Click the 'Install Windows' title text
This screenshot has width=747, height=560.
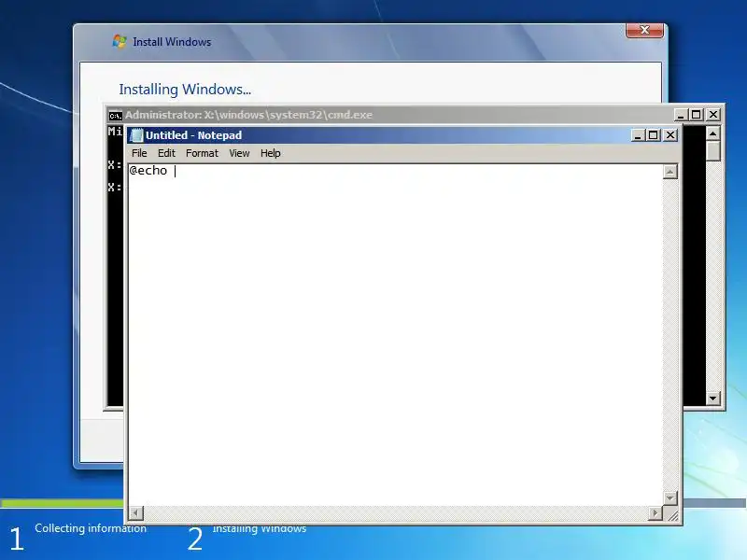(172, 42)
